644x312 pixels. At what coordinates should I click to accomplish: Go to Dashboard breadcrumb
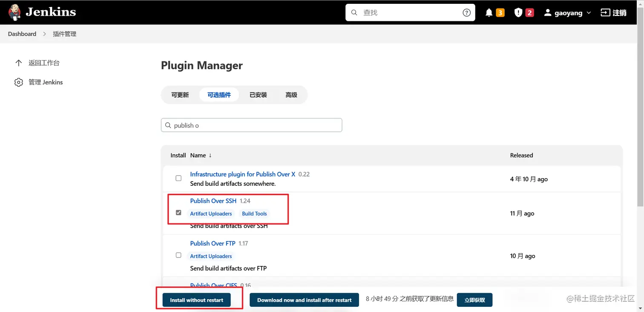pyautogui.click(x=22, y=34)
